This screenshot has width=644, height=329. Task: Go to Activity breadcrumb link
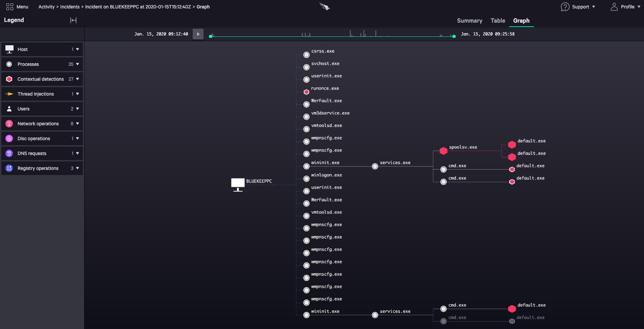(46, 7)
